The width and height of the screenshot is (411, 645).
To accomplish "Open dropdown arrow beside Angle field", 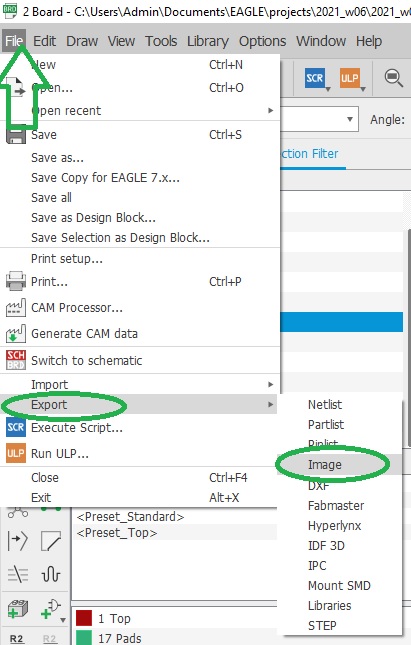I will [350, 119].
